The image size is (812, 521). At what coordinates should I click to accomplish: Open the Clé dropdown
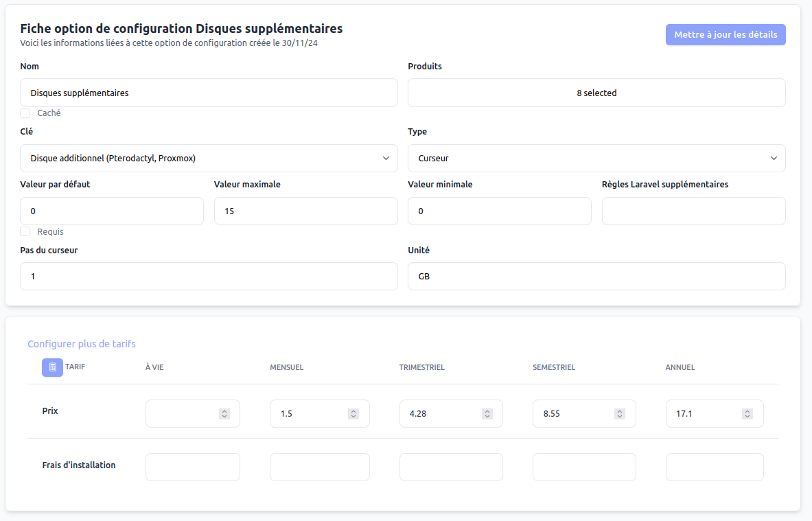click(x=209, y=159)
